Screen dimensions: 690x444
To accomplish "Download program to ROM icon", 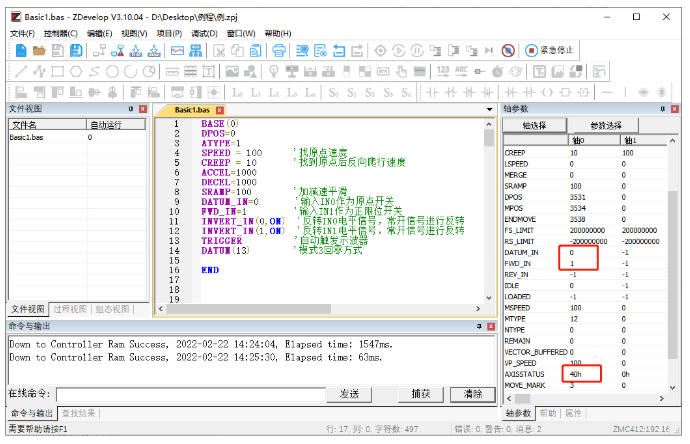I will [154, 51].
